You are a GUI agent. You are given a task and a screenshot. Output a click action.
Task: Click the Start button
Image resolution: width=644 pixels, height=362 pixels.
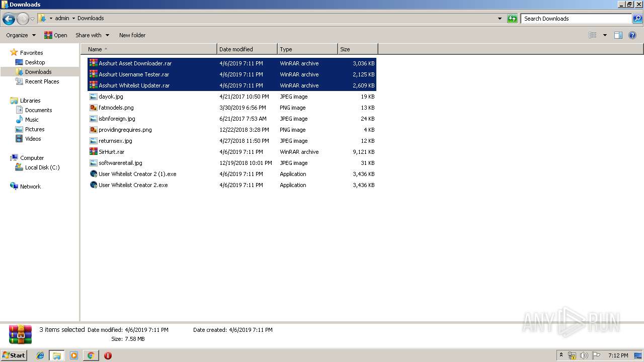(x=14, y=355)
